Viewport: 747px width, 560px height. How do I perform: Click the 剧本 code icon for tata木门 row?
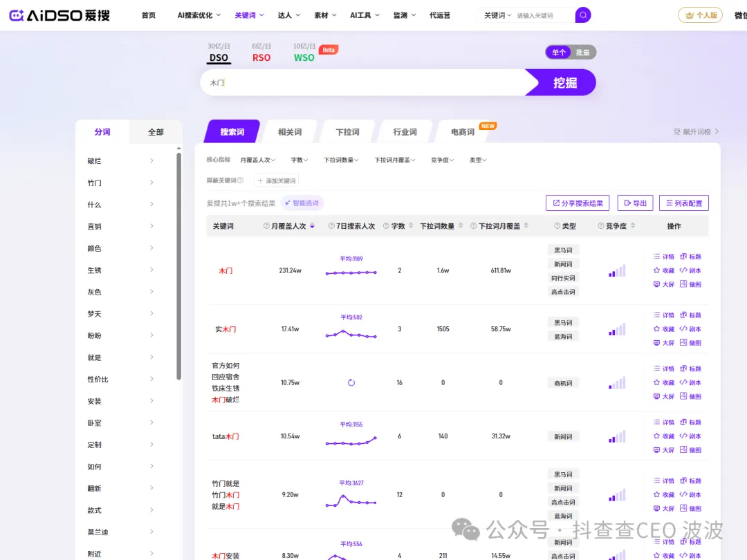coord(683,436)
